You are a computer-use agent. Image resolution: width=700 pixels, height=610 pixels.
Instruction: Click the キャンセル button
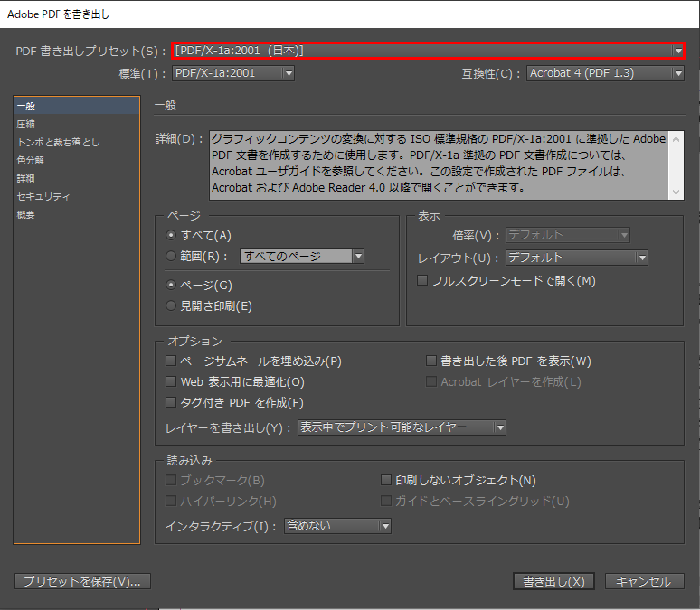tap(644, 581)
